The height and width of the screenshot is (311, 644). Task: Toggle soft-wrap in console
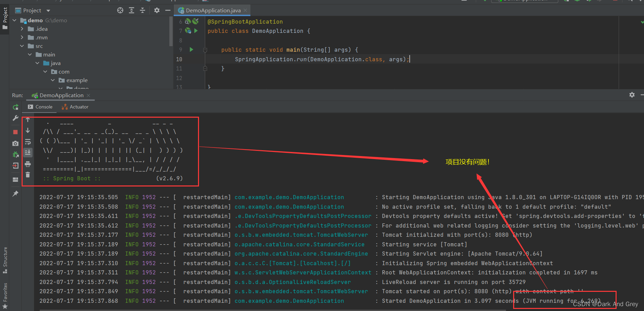point(28,142)
